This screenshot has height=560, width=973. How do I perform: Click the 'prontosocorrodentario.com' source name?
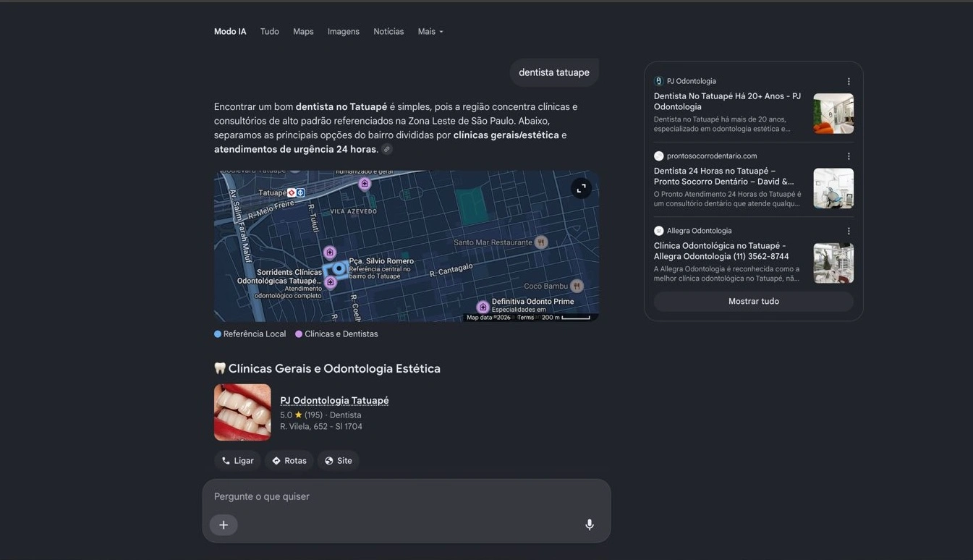(712, 156)
